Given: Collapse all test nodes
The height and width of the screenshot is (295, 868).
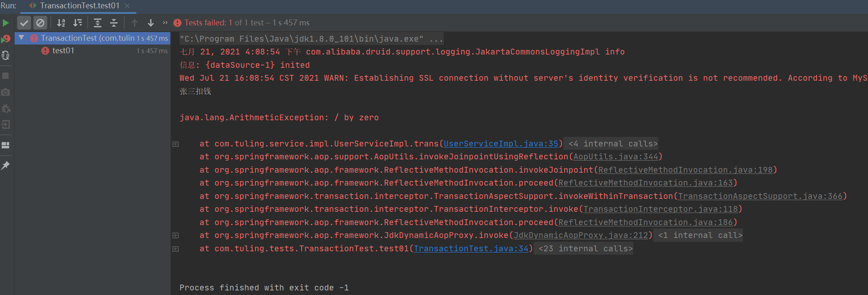Looking at the screenshot, I should tap(114, 23).
